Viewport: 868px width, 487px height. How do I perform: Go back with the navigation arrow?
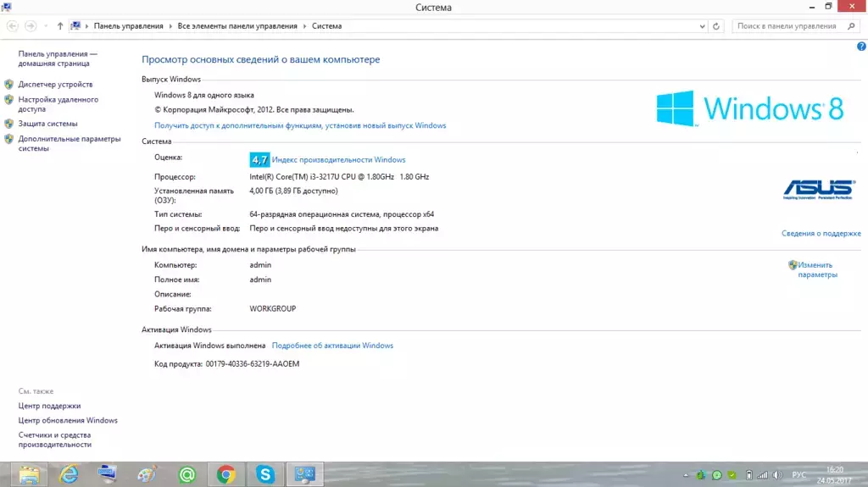coord(12,26)
